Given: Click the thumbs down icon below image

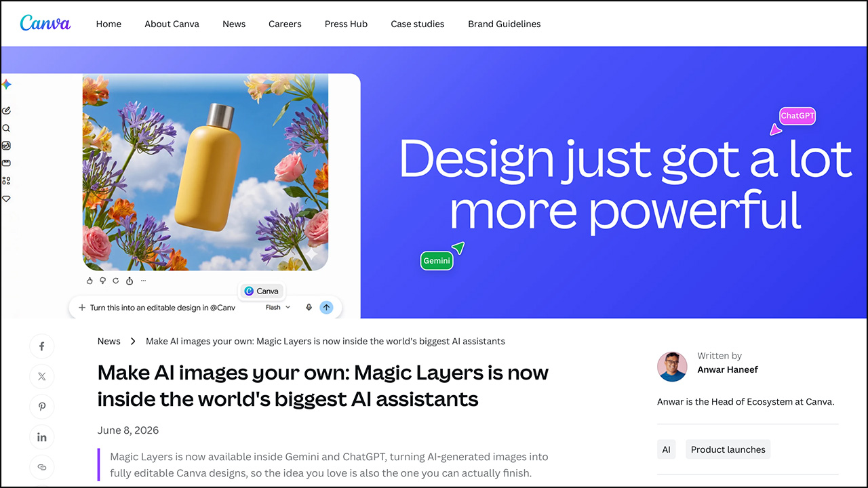Looking at the screenshot, I should click(x=102, y=281).
